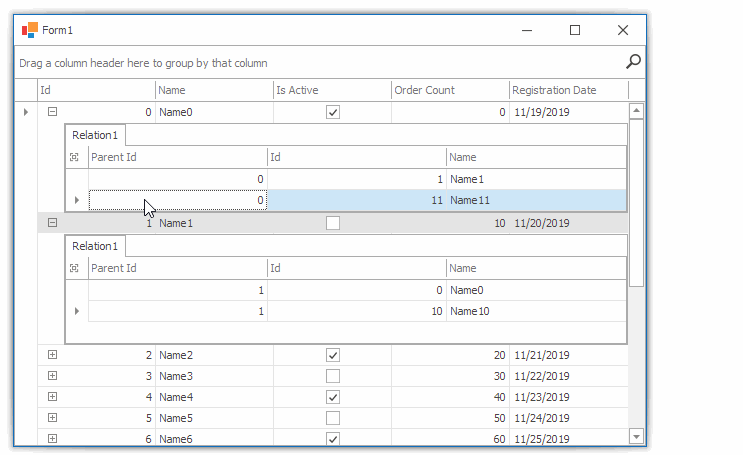
Task: Sort first detail grid by Id header
Action: (x=357, y=157)
